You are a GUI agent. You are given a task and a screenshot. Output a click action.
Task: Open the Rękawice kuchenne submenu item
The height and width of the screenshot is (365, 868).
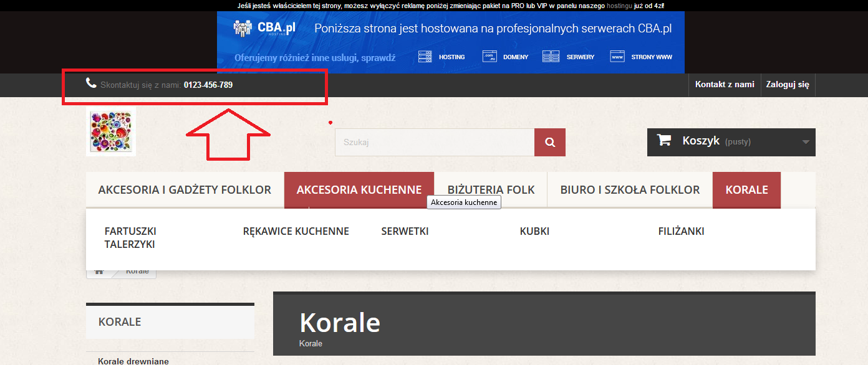296,231
